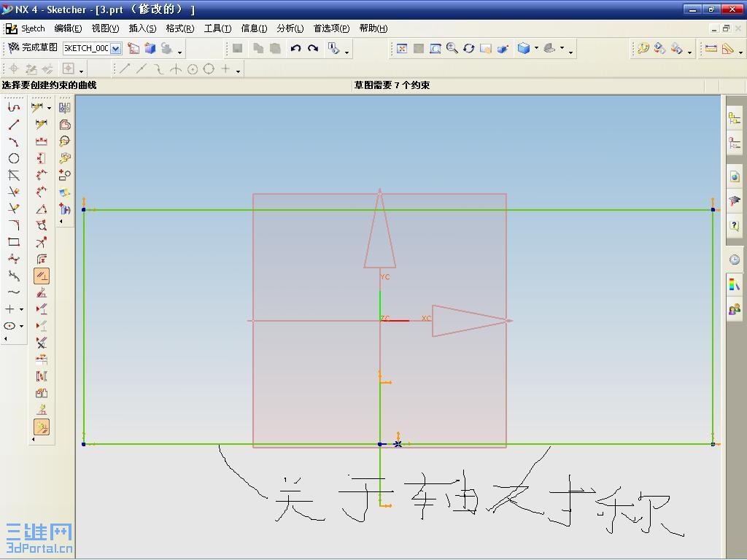Click the Object information icon
Image resolution: width=747 pixels, height=560 pixels.
click(334, 48)
